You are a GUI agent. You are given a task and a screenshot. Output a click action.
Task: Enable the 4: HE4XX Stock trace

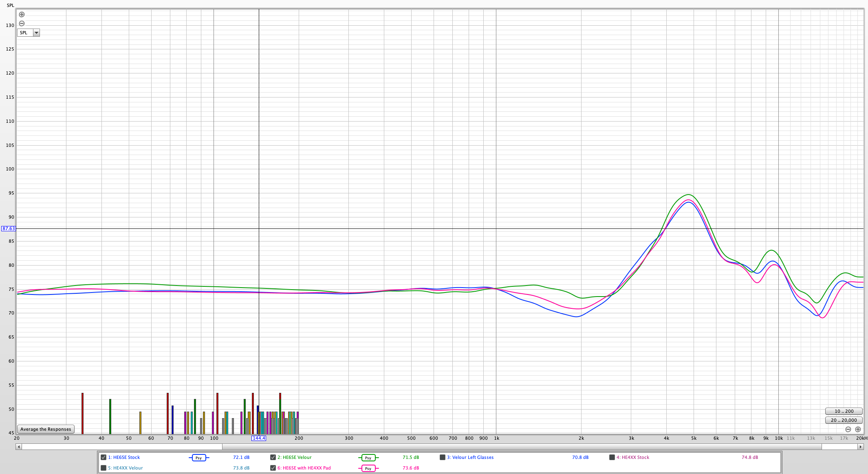coord(612,457)
